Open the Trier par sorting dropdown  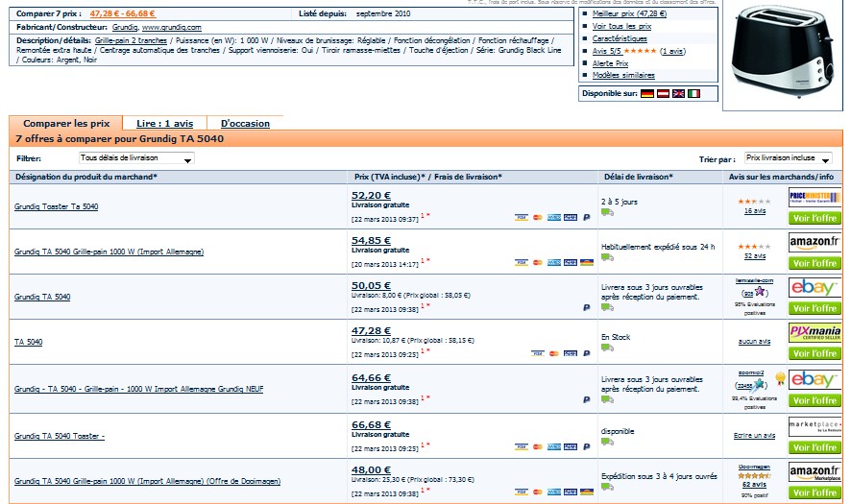(x=788, y=158)
